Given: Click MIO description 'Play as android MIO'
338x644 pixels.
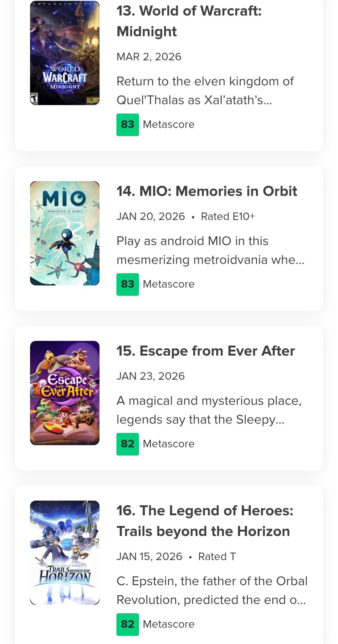Looking at the screenshot, I should (210, 250).
